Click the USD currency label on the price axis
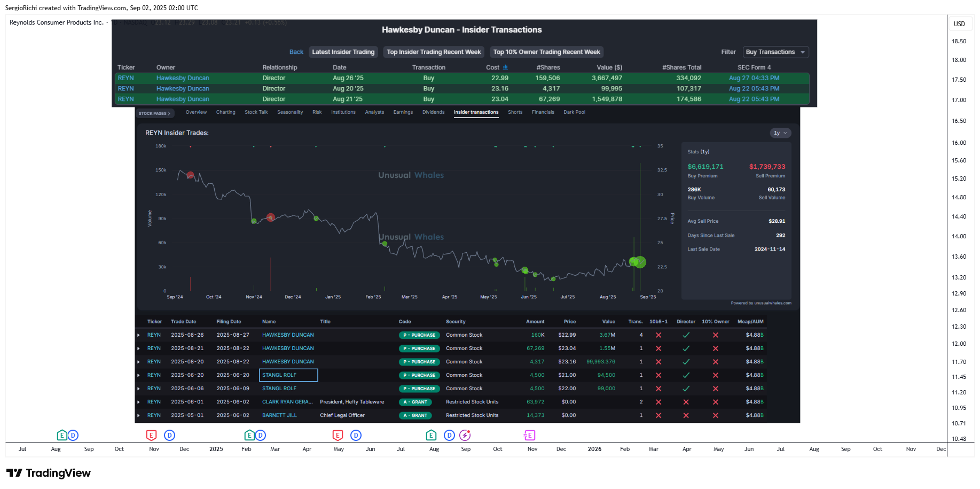Image resolution: width=980 pixels, height=489 pixels. (x=959, y=24)
